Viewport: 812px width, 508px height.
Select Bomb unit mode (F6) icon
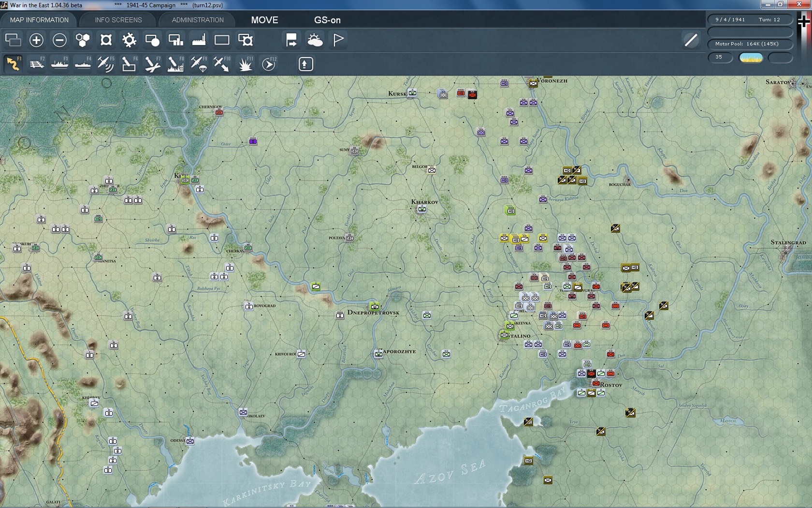pos(129,64)
